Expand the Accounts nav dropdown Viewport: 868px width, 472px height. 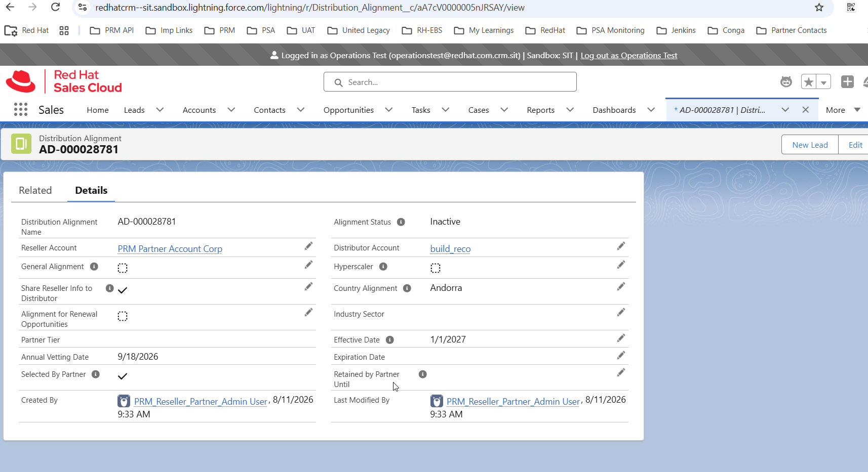231,110
